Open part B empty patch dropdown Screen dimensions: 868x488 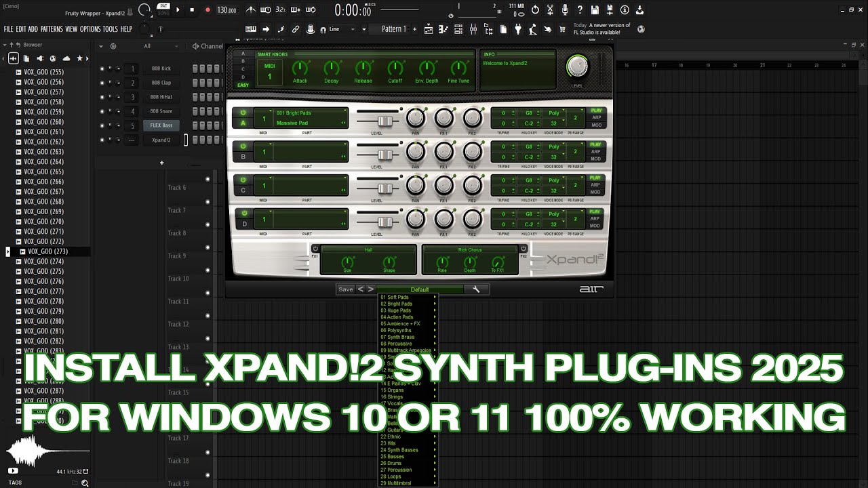click(x=311, y=151)
